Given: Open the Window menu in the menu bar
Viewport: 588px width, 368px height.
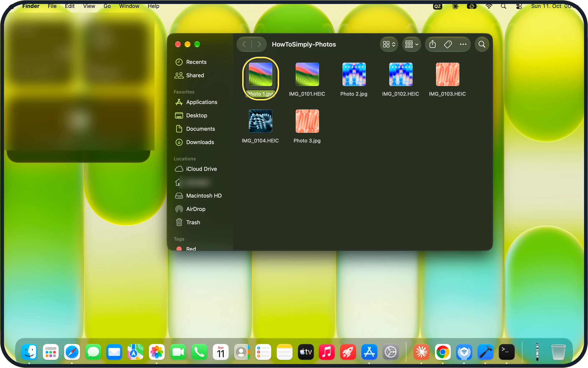Looking at the screenshot, I should pyautogui.click(x=129, y=6).
